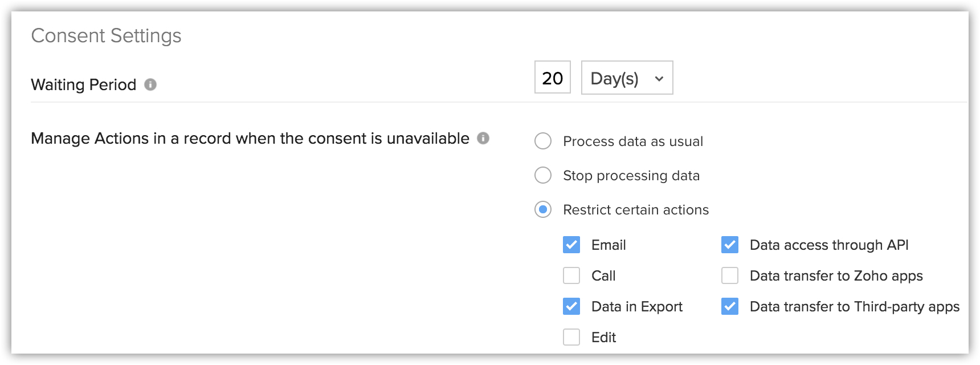Select Restrict certain actions radio button
The height and width of the screenshot is (365, 980).
click(x=543, y=210)
